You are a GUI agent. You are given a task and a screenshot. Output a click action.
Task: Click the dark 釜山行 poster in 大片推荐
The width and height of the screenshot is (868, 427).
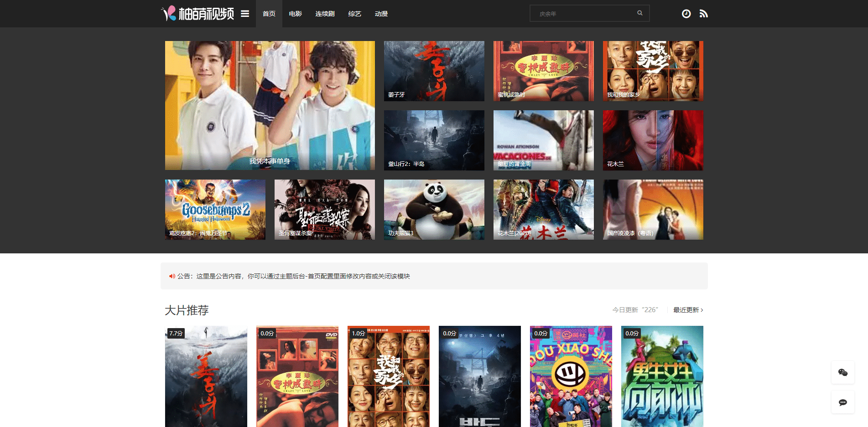[480, 376]
